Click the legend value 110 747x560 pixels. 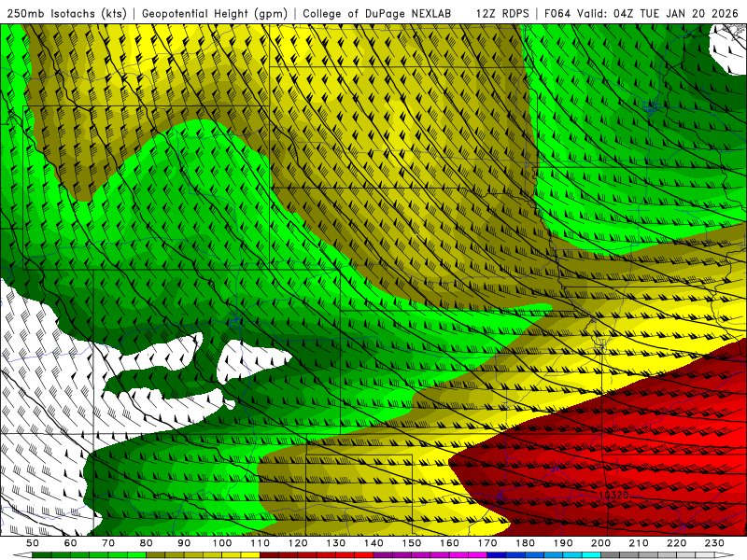pos(261,543)
